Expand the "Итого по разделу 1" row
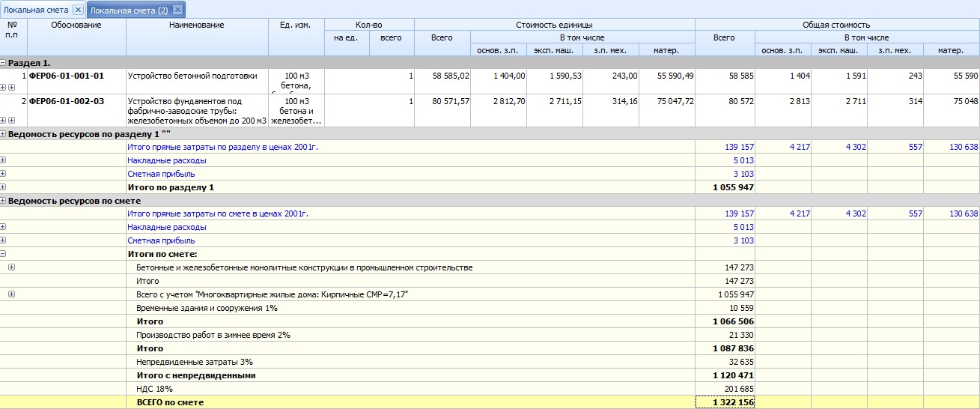The height and width of the screenshot is (409, 980). pos(4,187)
